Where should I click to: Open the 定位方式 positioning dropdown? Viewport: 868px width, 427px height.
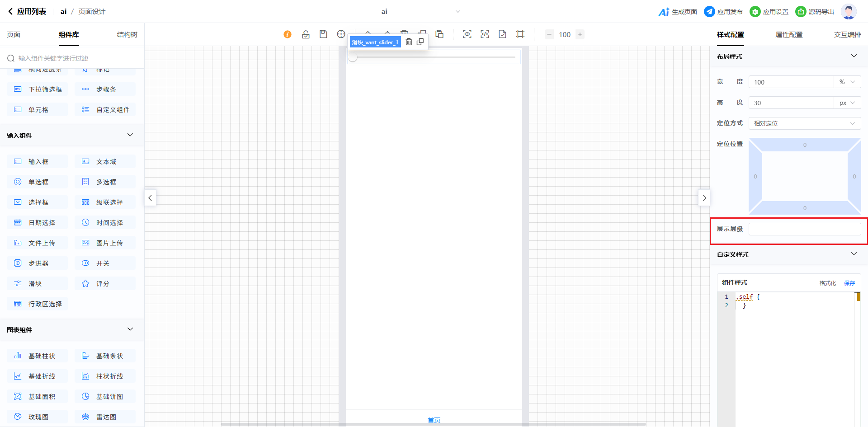pyautogui.click(x=804, y=123)
